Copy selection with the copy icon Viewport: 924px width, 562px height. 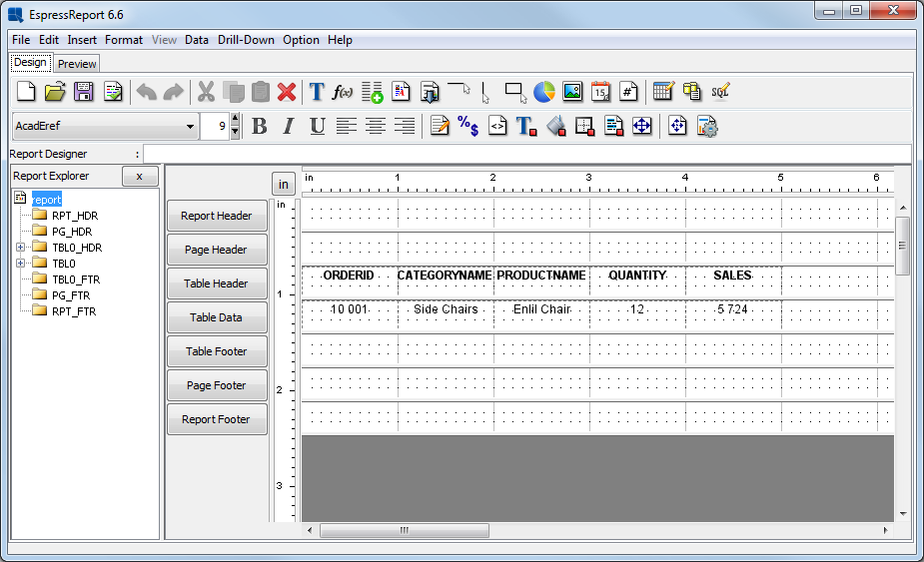coord(234,92)
